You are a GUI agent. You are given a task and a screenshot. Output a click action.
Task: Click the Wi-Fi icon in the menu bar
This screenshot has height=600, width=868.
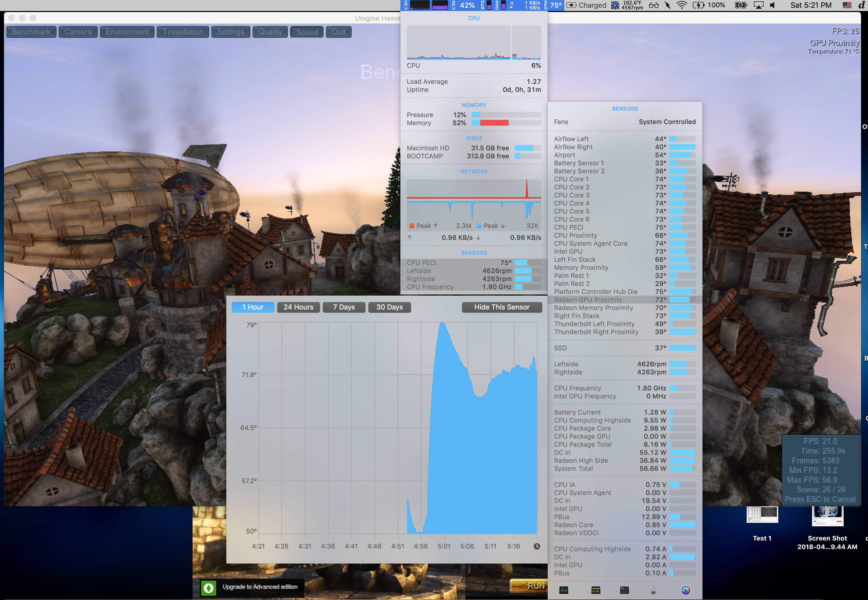pyautogui.click(x=681, y=5)
